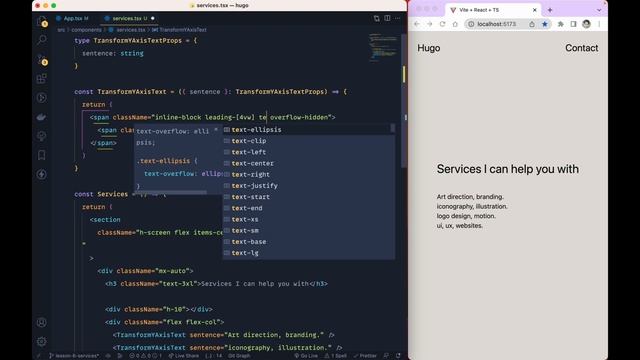This screenshot has height=360, width=640.
Task: Open the Manage gear in VS Code
Action: click(42, 341)
